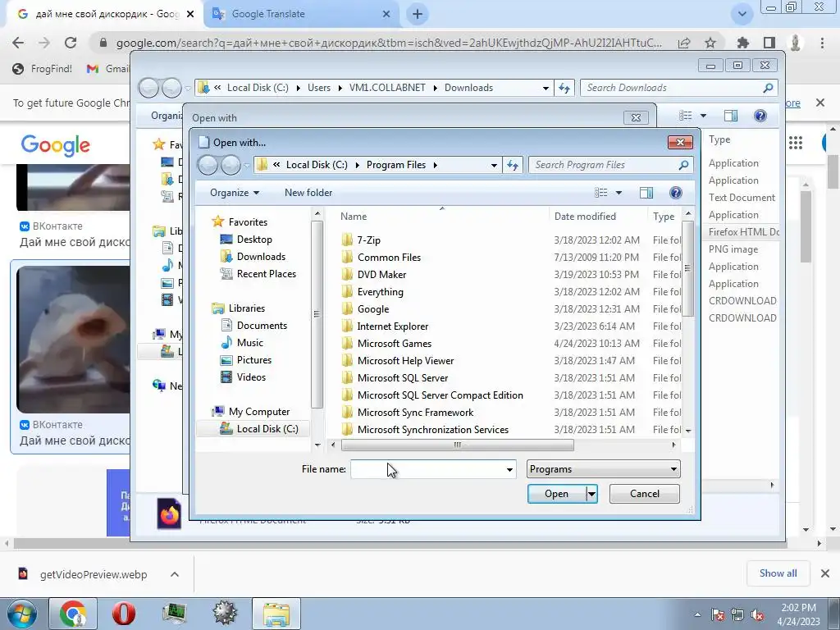The height and width of the screenshot is (630, 840).
Task: Click the file list horizontal scrollbar thumb
Action: coord(457,445)
